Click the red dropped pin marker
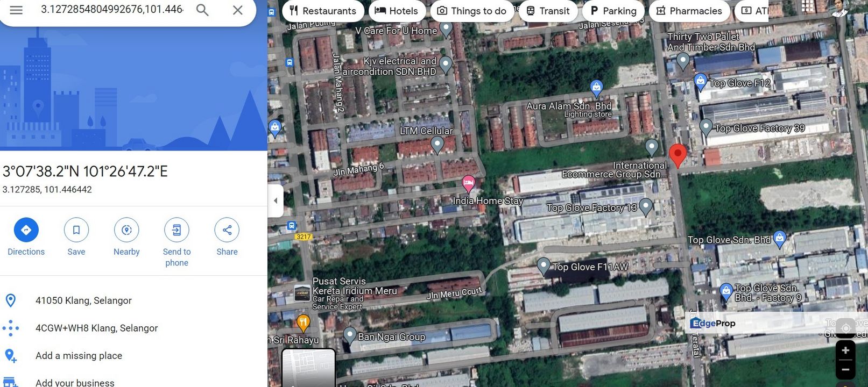 click(x=678, y=156)
